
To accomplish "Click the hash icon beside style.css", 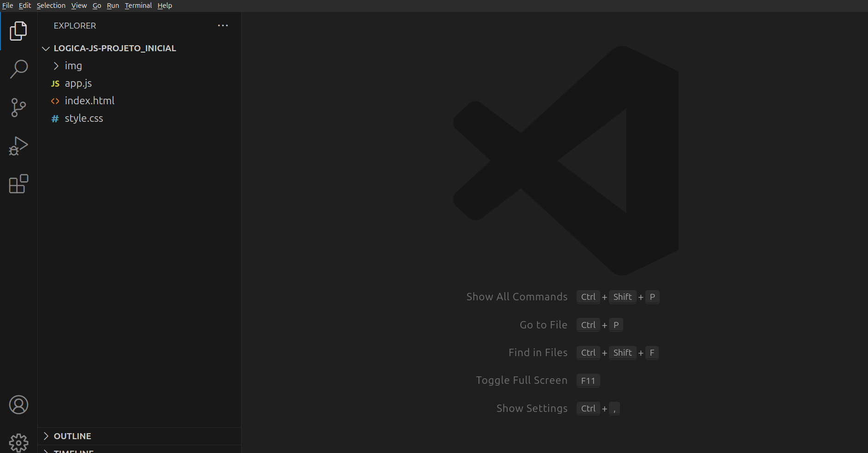I will coord(55,119).
